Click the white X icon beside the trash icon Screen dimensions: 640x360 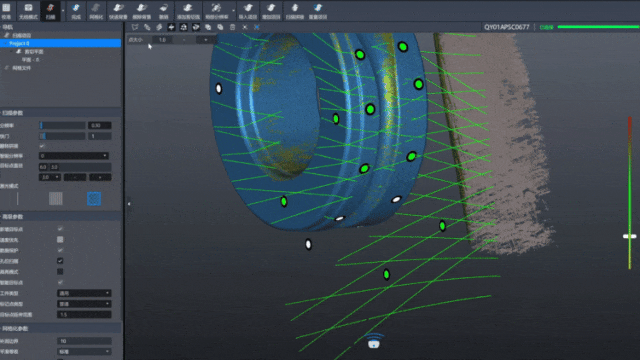[244, 27]
